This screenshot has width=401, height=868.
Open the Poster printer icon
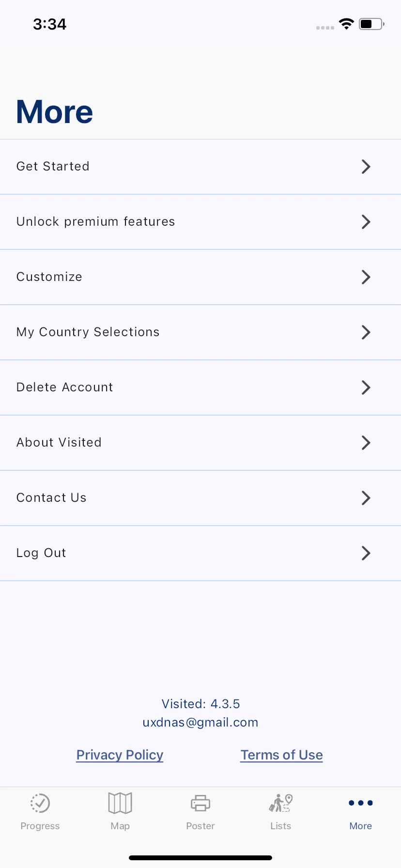point(200,803)
